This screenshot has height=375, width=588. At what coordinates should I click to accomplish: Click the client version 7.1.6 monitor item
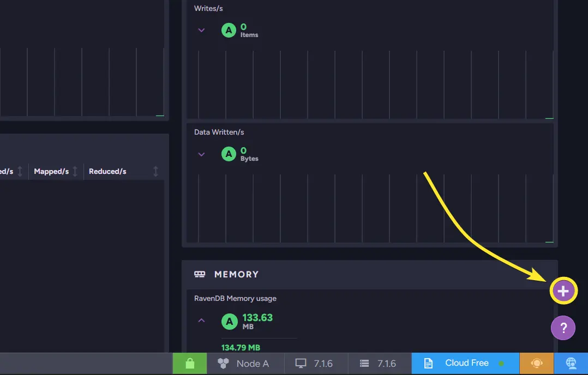pos(314,364)
